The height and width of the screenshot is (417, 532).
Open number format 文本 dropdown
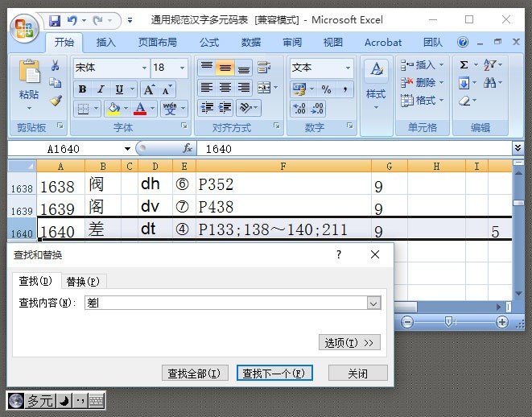[348, 68]
